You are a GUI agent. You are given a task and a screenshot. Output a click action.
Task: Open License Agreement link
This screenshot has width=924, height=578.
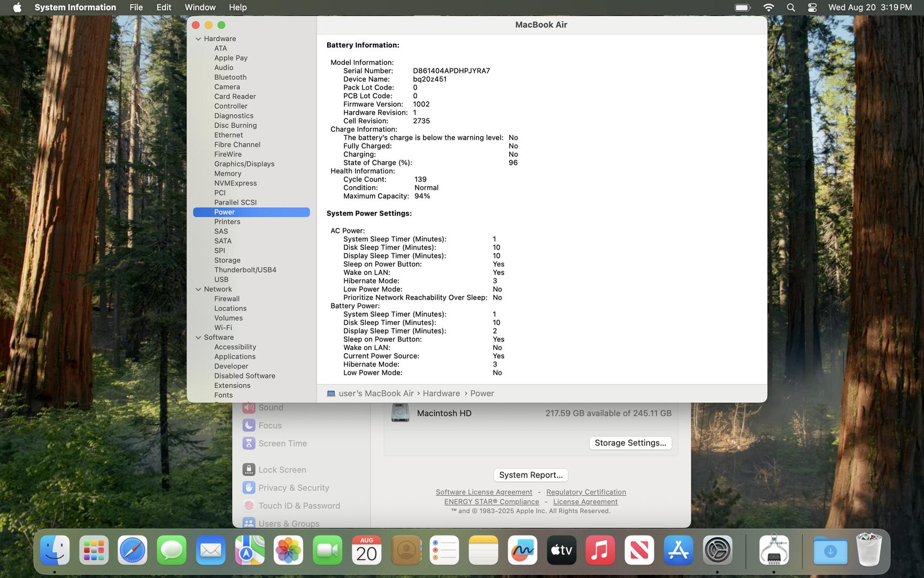(x=586, y=502)
